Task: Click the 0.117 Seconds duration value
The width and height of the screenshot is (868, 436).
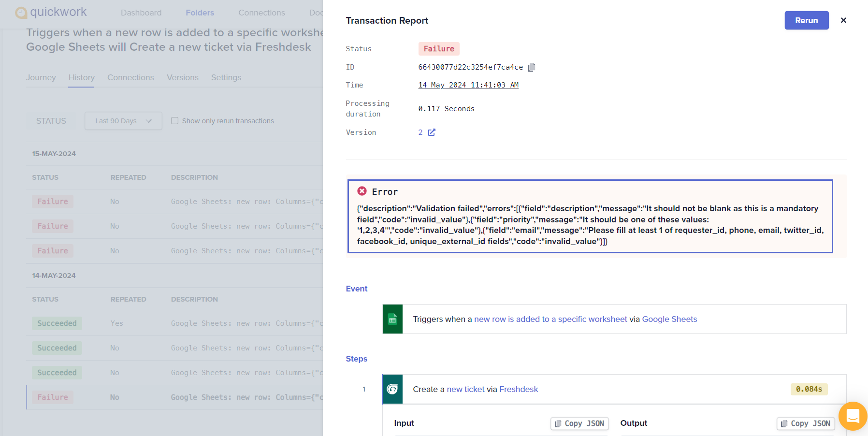Action: [x=447, y=109]
